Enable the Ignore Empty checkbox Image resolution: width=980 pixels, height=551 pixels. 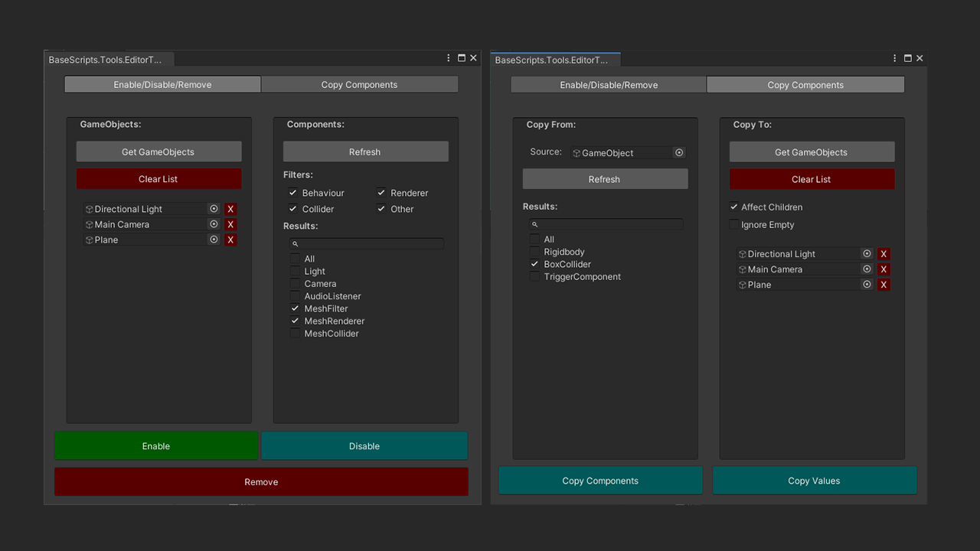(734, 225)
